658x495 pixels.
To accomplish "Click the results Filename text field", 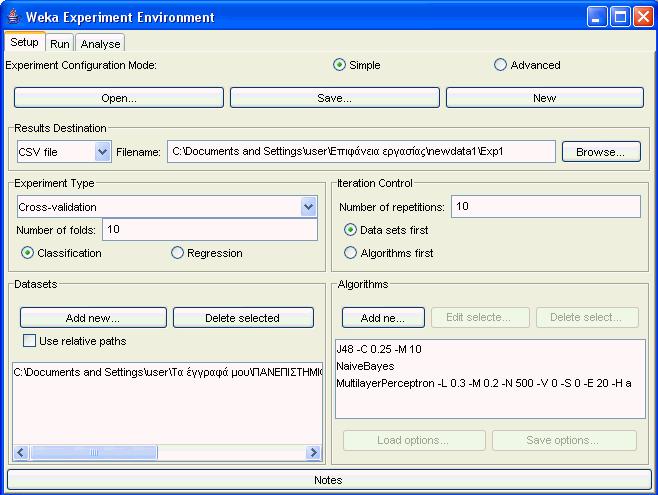I will pyautogui.click(x=361, y=151).
